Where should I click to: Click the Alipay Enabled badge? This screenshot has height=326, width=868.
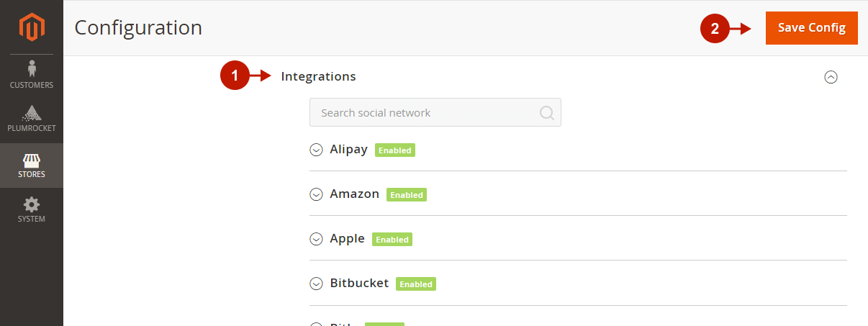(395, 150)
